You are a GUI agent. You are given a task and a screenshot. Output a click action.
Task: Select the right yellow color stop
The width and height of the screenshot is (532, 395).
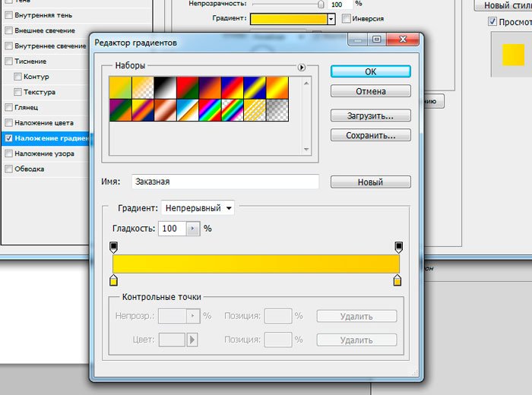click(x=397, y=281)
